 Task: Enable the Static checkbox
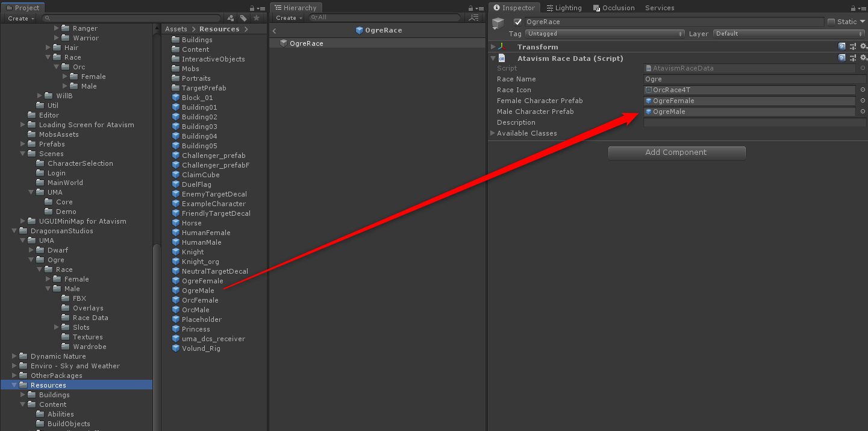pos(831,22)
